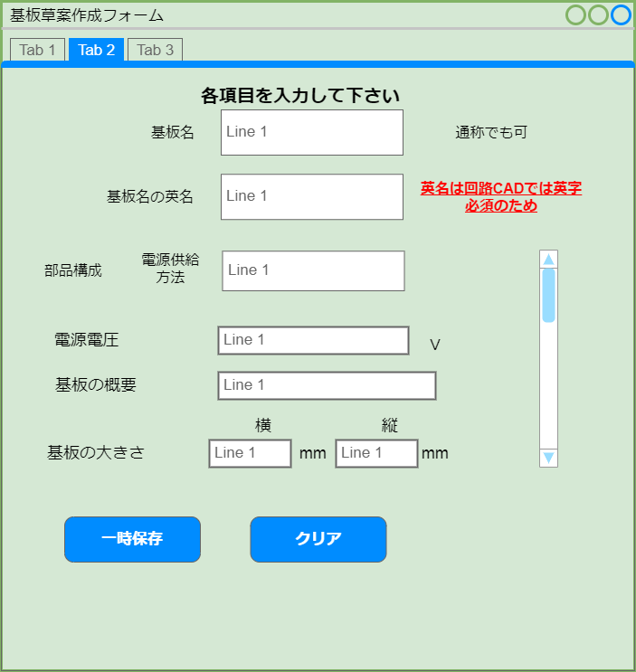Click the leftmost green window control circle
The image size is (636, 672).
575,15
